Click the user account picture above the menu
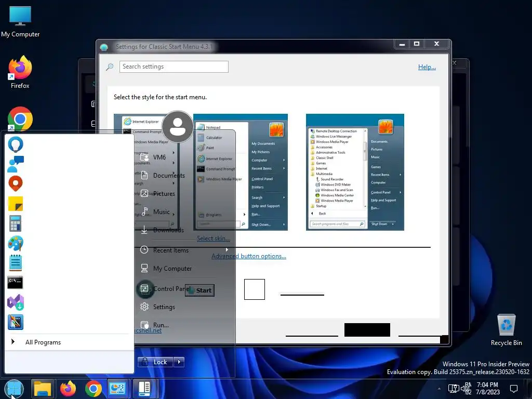 point(178,127)
